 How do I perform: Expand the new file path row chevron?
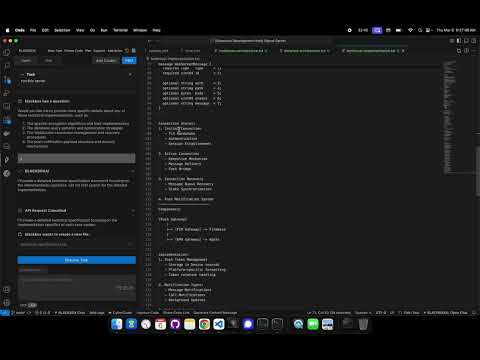pyautogui.click(x=130, y=244)
